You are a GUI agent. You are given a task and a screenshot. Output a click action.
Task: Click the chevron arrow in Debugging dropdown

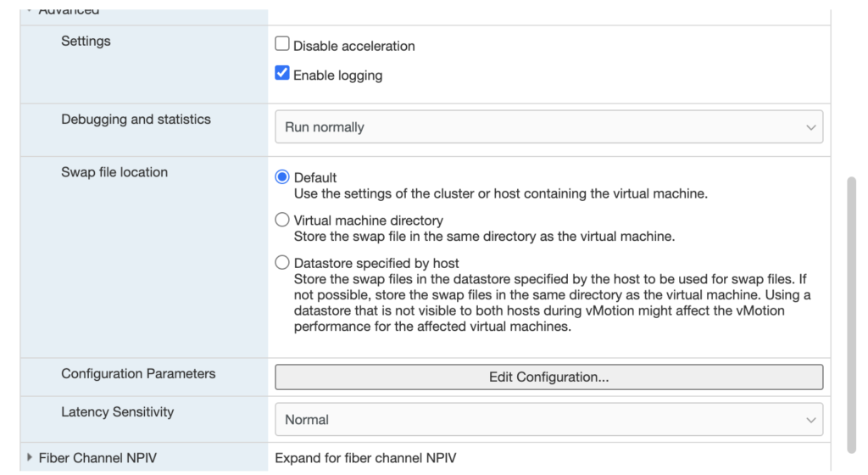pos(810,127)
